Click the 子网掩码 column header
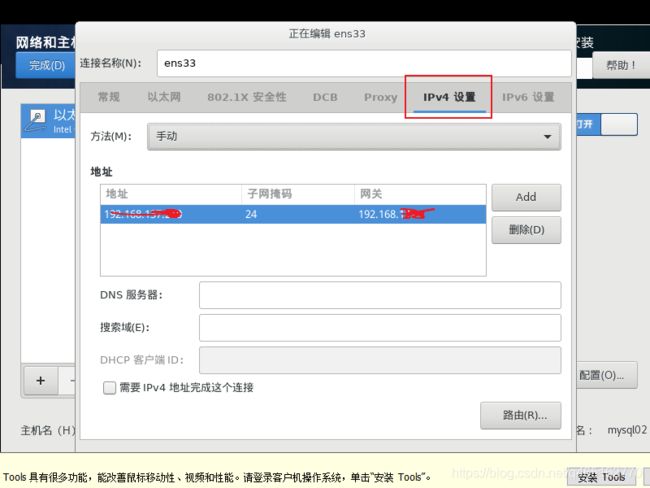650x488 pixels. click(x=298, y=194)
